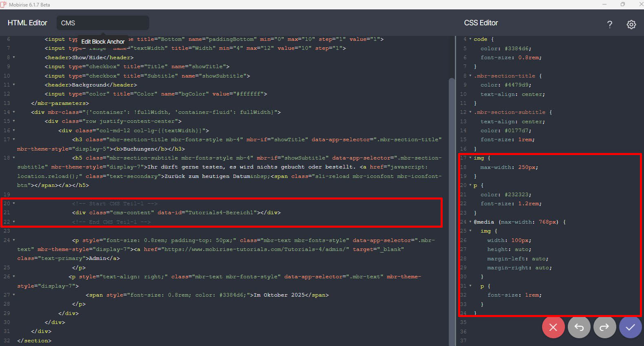Minimize the Mobirise window

coord(604,4)
